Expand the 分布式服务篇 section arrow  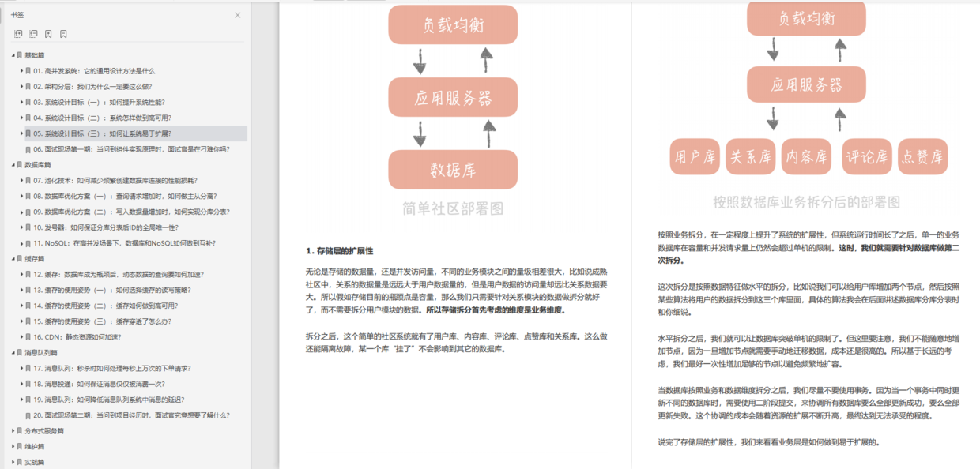13,431
